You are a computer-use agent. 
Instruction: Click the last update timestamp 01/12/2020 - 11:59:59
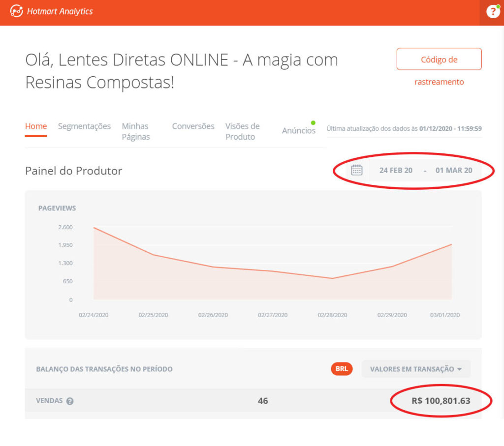(450, 128)
